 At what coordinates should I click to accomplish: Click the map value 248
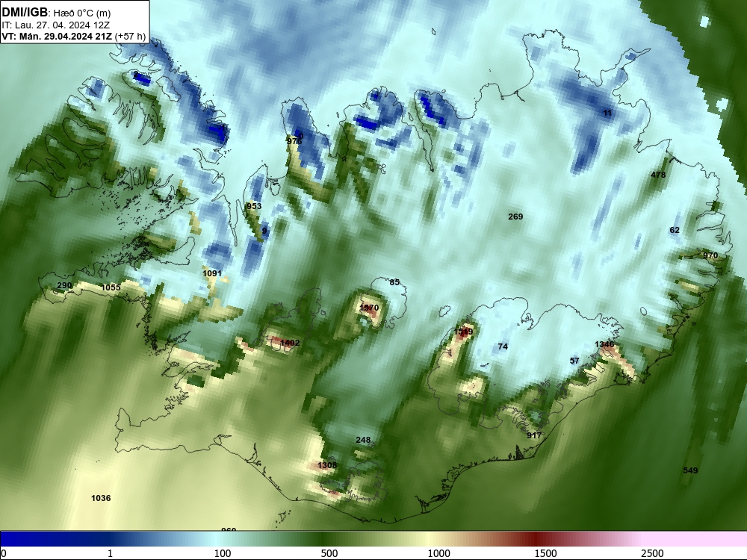363,440
